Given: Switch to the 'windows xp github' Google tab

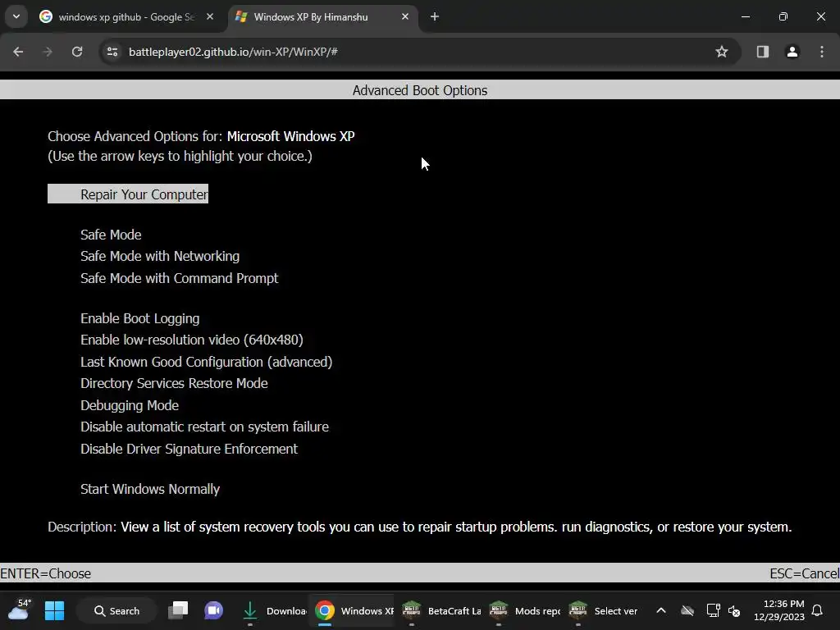Looking at the screenshot, I should (126, 17).
